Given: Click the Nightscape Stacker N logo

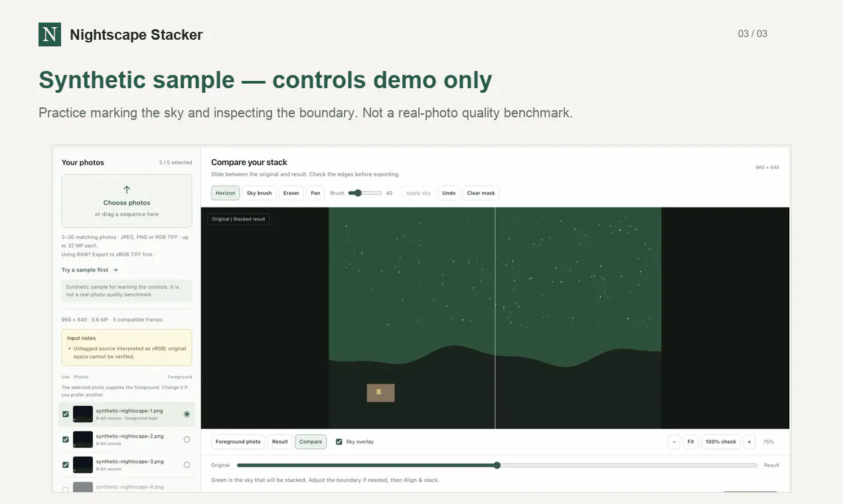Looking at the screenshot, I should (50, 34).
